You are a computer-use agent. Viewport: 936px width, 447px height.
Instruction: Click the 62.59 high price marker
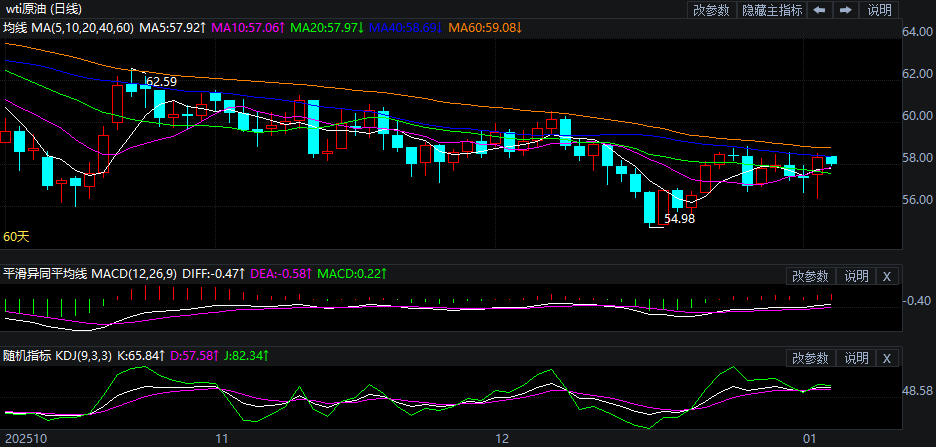(x=161, y=81)
